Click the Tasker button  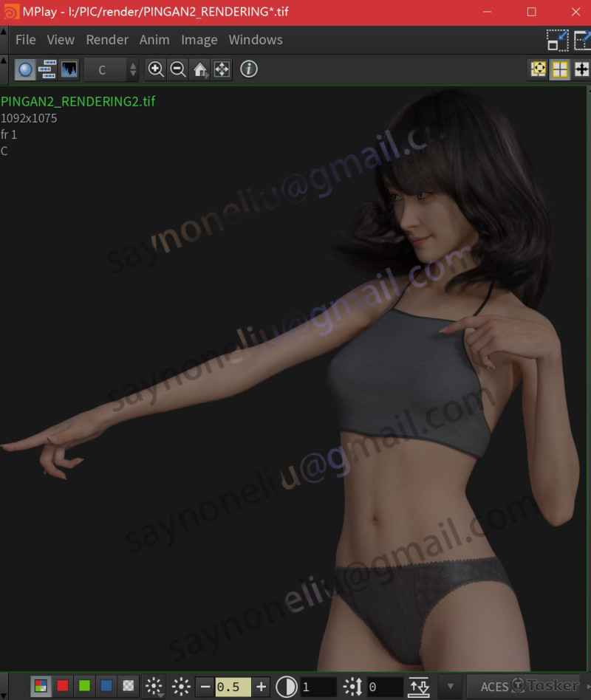[x=554, y=687]
